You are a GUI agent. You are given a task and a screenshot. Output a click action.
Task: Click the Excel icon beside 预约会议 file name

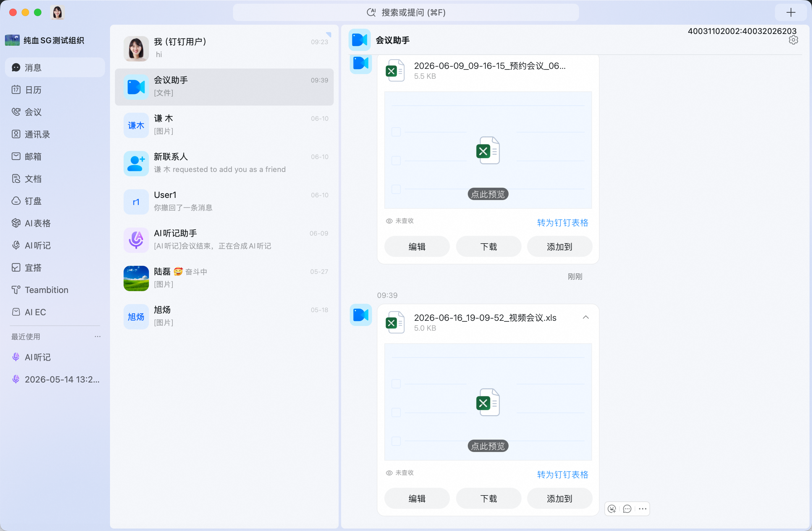pos(395,70)
